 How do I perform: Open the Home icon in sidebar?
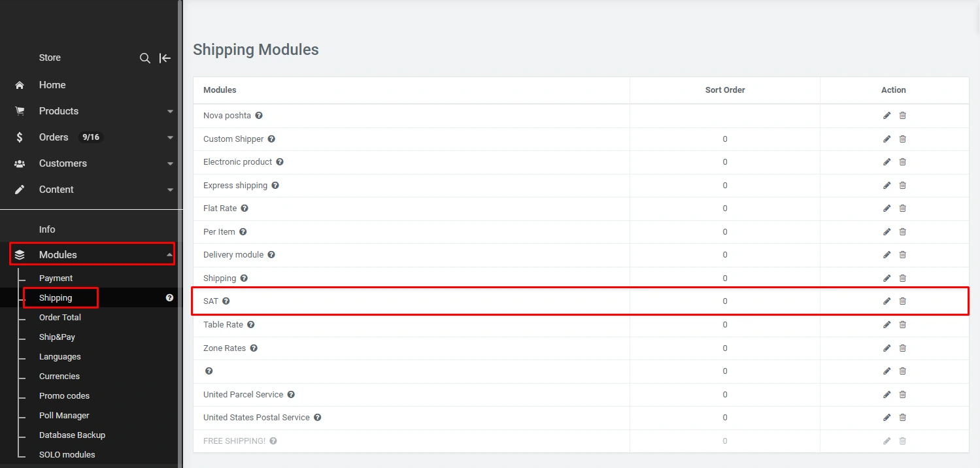[20, 85]
